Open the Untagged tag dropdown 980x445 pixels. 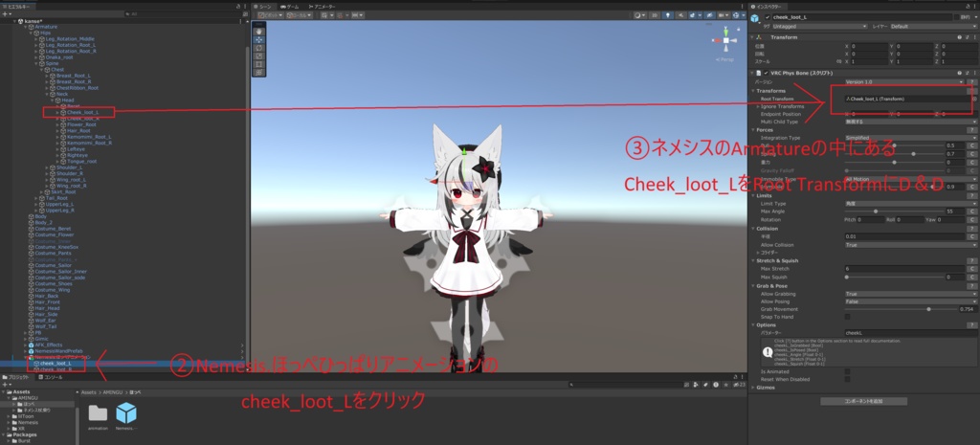819,26
